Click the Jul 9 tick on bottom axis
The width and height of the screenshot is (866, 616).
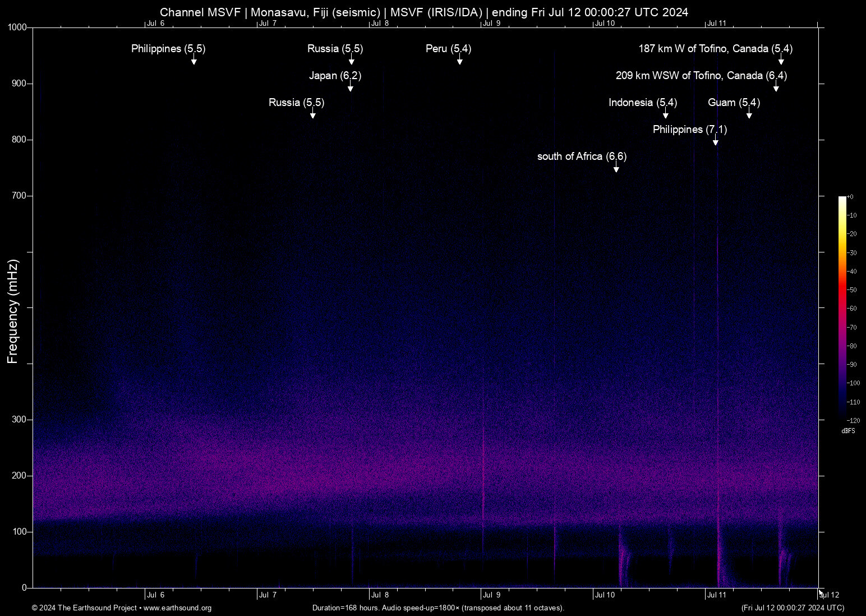coord(491,595)
